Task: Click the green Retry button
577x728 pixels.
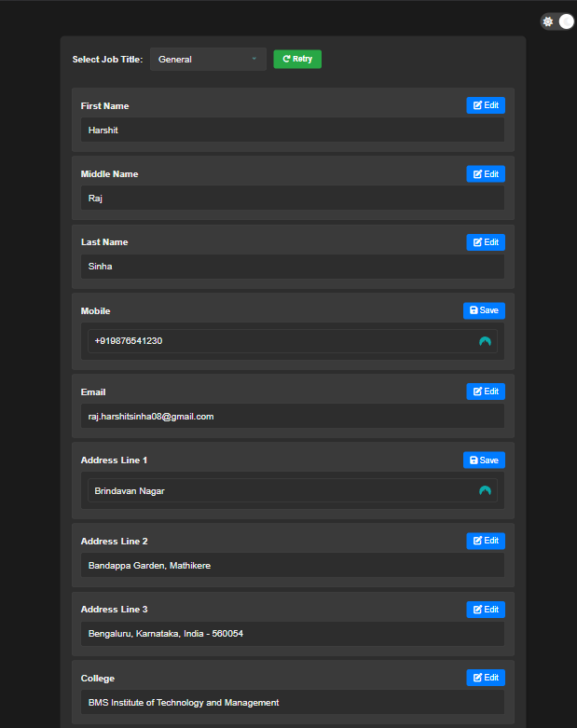Action: click(x=297, y=59)
